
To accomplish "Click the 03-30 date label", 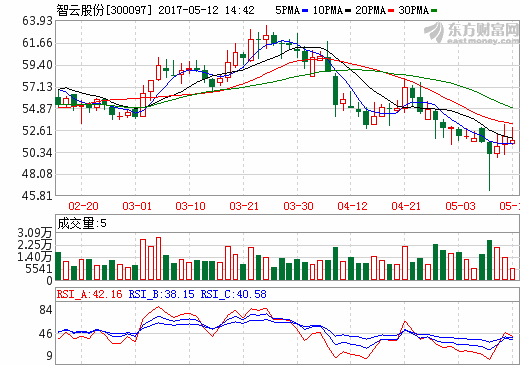I will click(x=298, y=206).
